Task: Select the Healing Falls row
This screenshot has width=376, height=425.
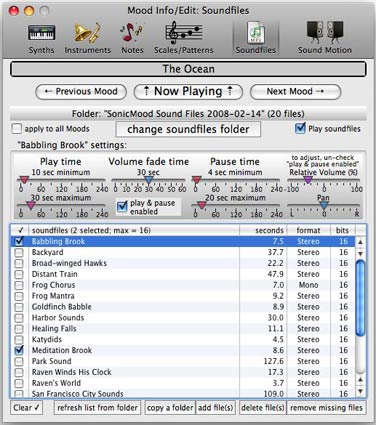Action: 183,329
